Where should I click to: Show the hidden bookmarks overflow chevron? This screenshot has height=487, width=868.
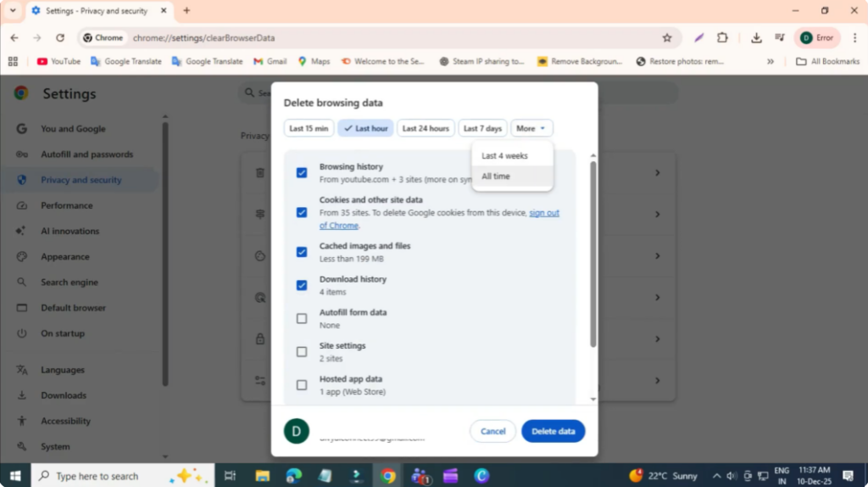[x=770, y=61]
